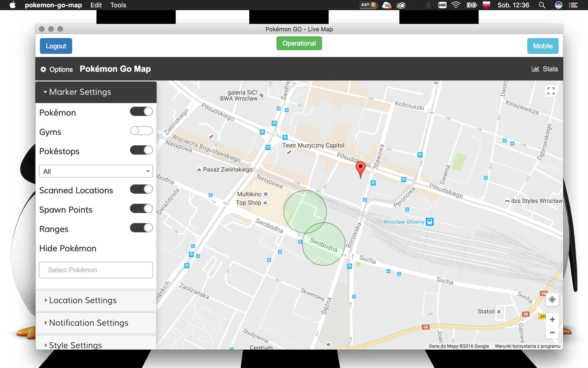Open macOS Spotlight search icon

tap(542, 5)
